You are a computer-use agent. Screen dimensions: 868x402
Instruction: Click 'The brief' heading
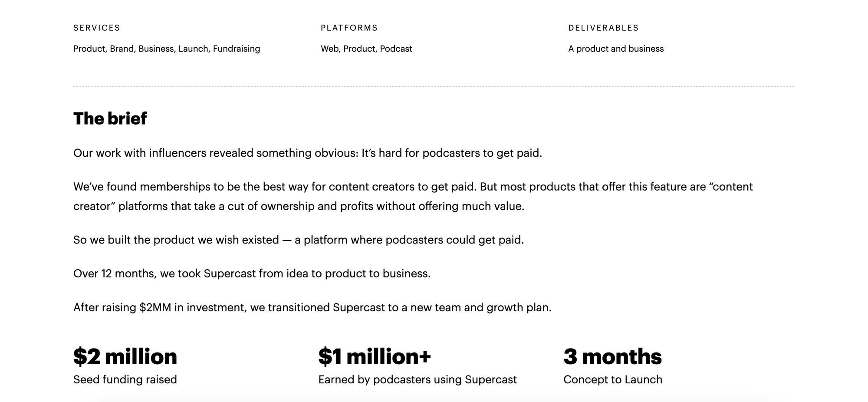point(110,119)
